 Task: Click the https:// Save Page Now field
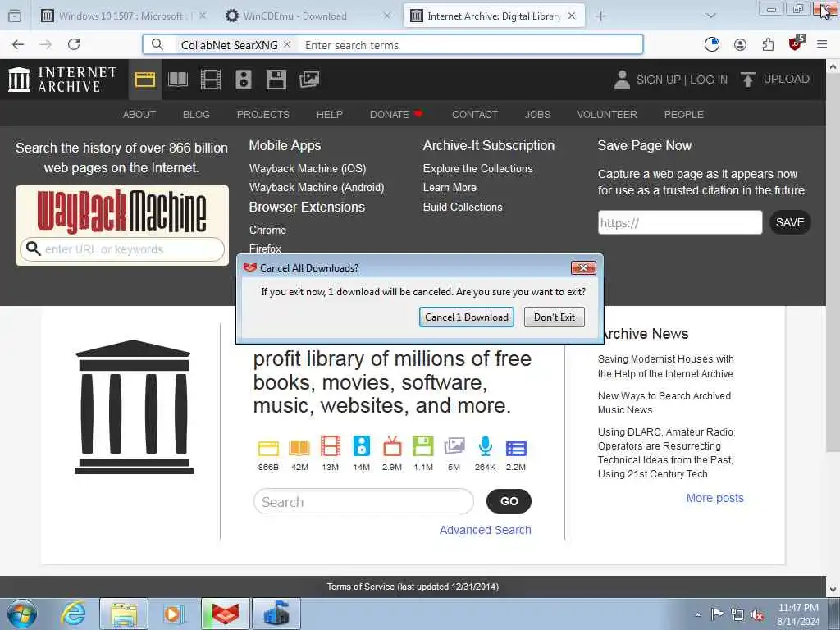(680, 222)
